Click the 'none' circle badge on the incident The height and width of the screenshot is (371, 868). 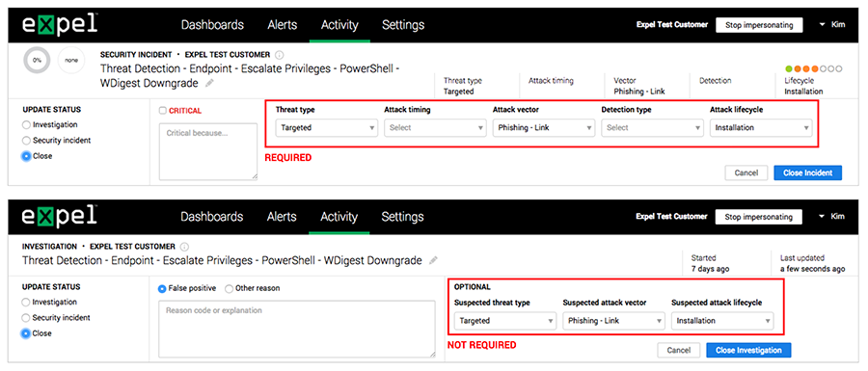click(70, 61)
